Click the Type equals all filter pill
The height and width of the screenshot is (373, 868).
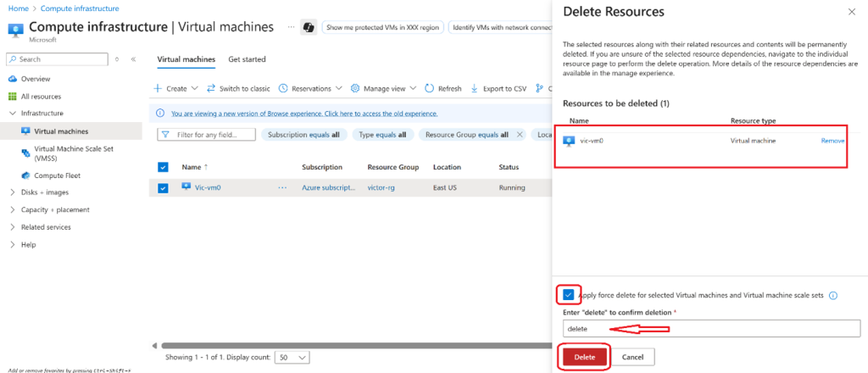(x=383, y=135)
